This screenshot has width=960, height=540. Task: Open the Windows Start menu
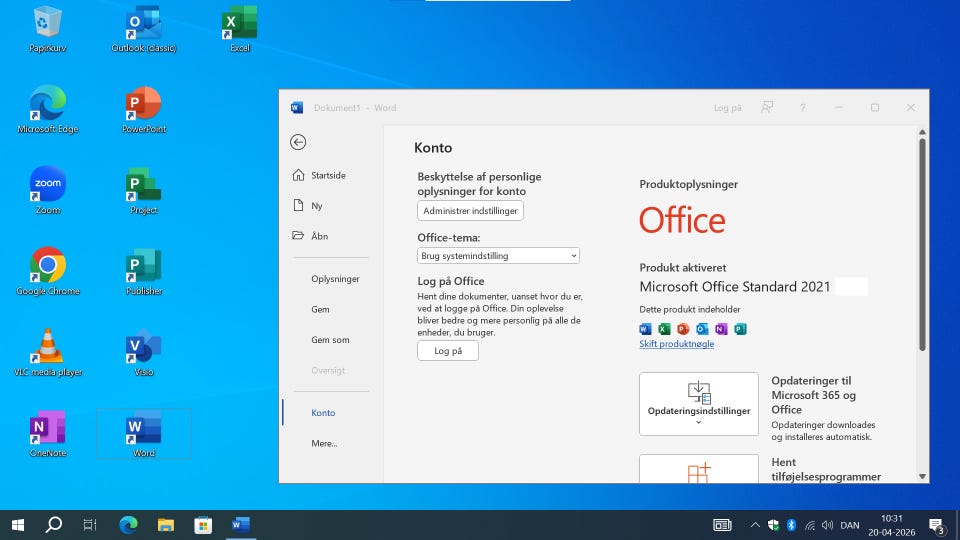coord(18,525)
